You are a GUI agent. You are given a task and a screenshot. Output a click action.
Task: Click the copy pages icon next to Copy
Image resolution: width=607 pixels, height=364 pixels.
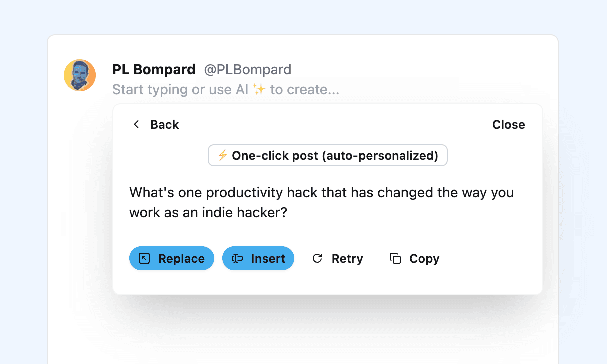click(395, 258)
